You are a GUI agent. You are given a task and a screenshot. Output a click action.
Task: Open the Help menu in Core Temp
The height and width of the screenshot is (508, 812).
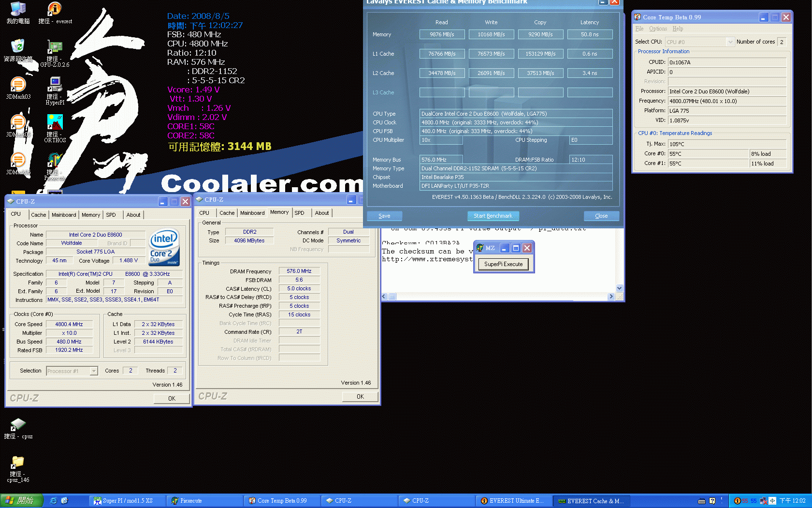point(678,29)
